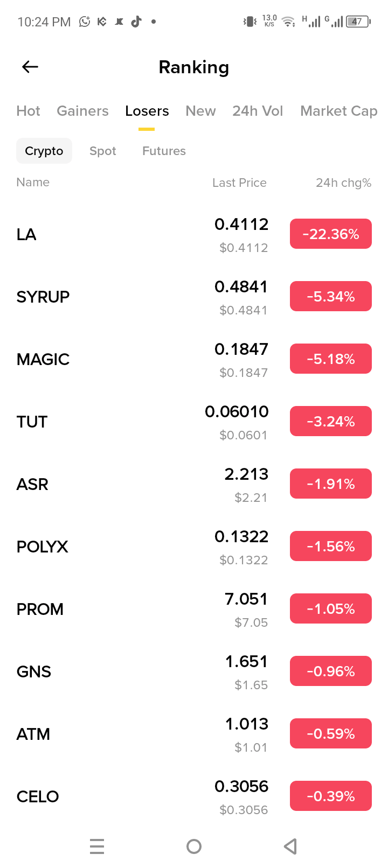Select the Crypto filter chip
This screenshot has width=388, height=868.
pyautogui.click(x=44, y=151)
